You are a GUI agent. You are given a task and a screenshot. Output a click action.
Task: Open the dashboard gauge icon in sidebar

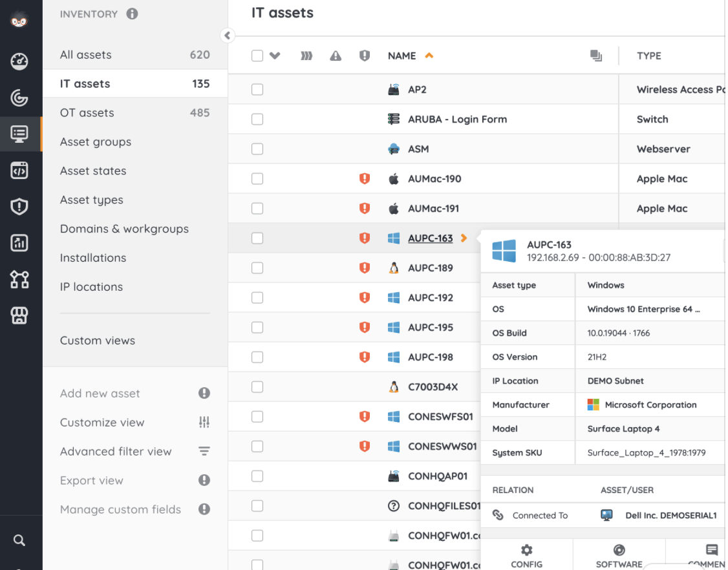[x=19, y=61]
